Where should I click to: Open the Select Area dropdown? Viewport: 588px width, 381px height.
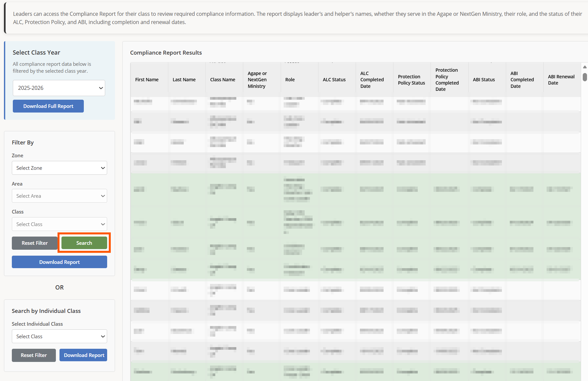point(59,196)
